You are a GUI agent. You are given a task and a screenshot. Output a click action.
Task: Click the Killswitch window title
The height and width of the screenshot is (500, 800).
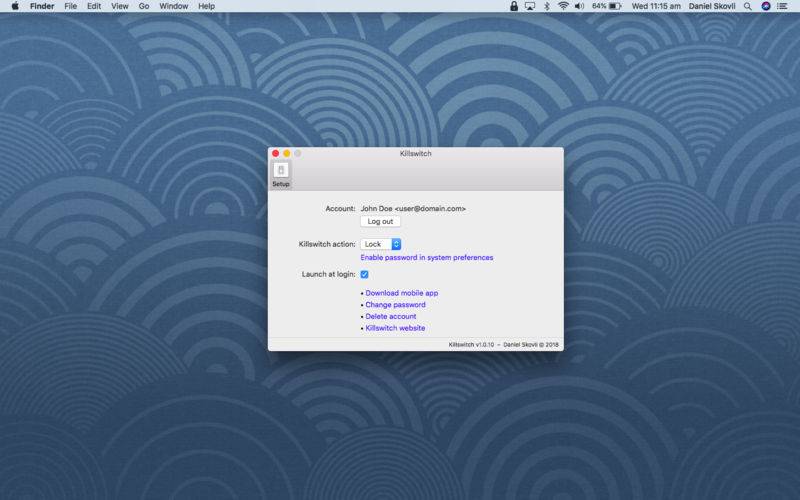(x=415, y=154)
